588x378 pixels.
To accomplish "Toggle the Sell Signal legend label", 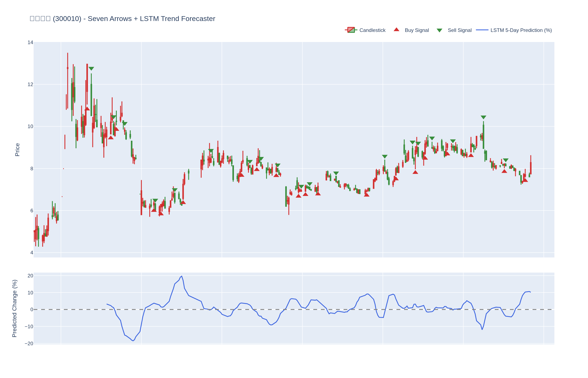I will click(x=459, y=30).
